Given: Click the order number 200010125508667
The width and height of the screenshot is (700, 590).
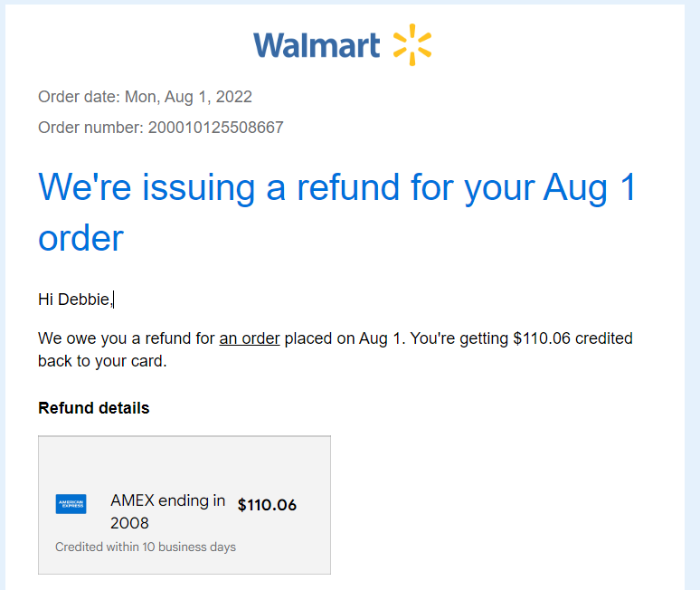Looking at the screenshot, I should pos(215,128).
